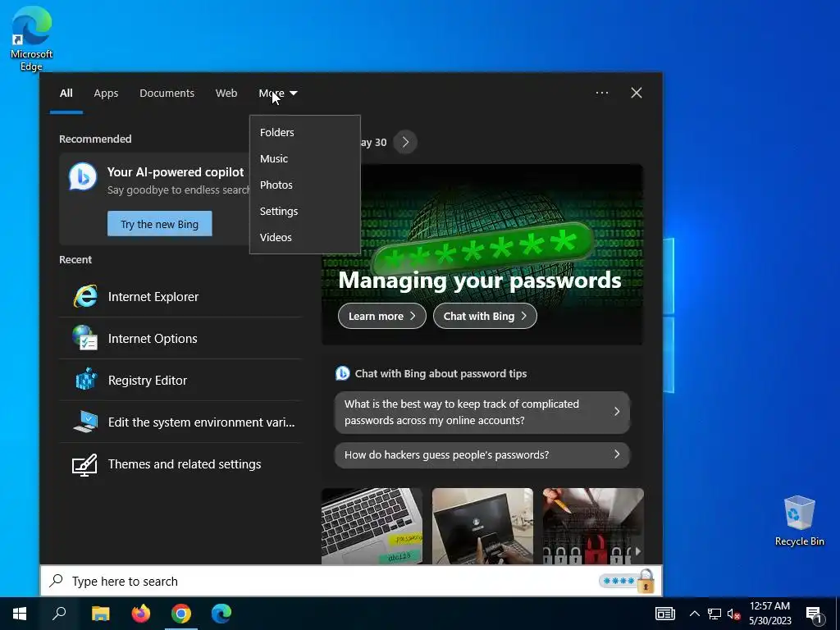Click the Chat with Bing about password tips text
Image resolution: width=840 pixels, height=630 pixels.
(441, 374)
